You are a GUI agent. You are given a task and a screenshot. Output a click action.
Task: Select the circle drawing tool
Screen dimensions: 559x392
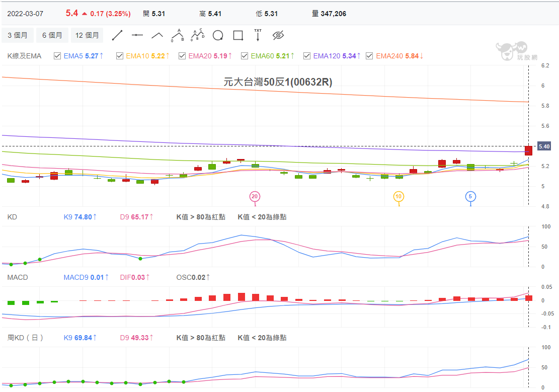(x=217, y=35)
